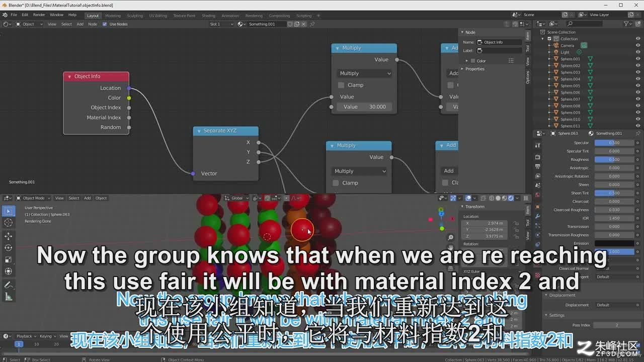Collapse the Displacement section

tap(562, 295)
